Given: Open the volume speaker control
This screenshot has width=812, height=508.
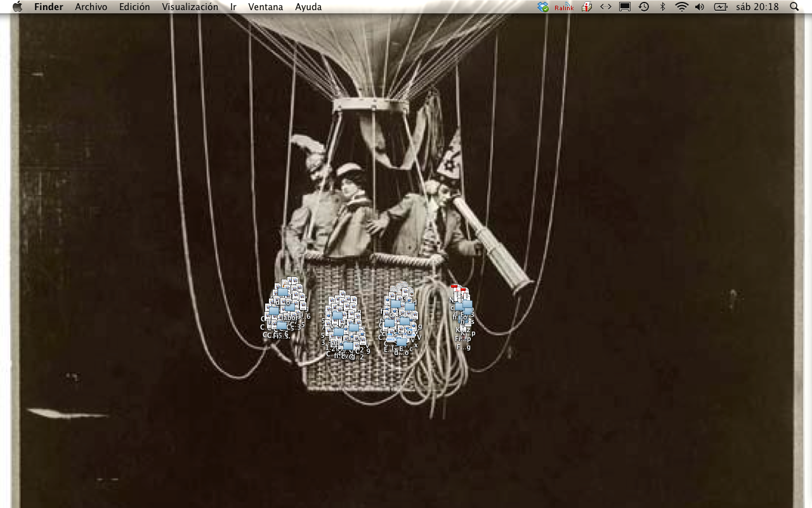Looking at the screenshot, I should click(x=700, y=7).
